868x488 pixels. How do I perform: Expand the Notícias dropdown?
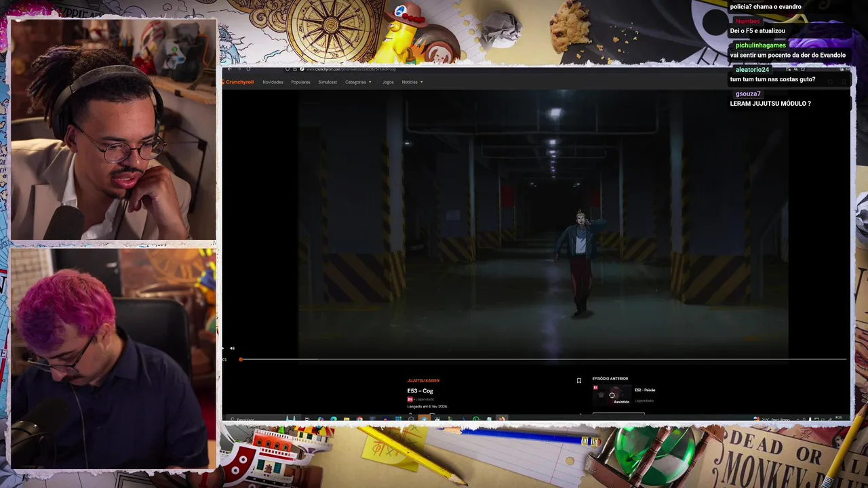click(x=412, y=82)
